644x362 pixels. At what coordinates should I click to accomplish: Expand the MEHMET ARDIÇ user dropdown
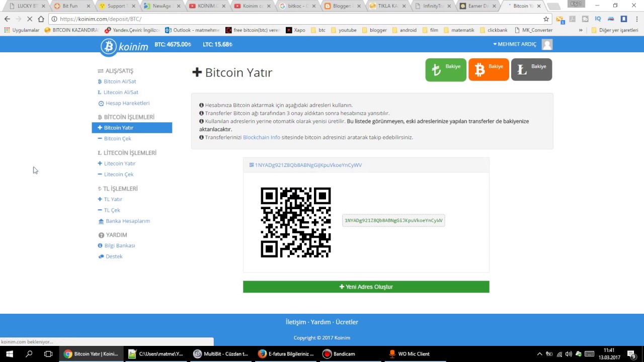click(515, 44)
